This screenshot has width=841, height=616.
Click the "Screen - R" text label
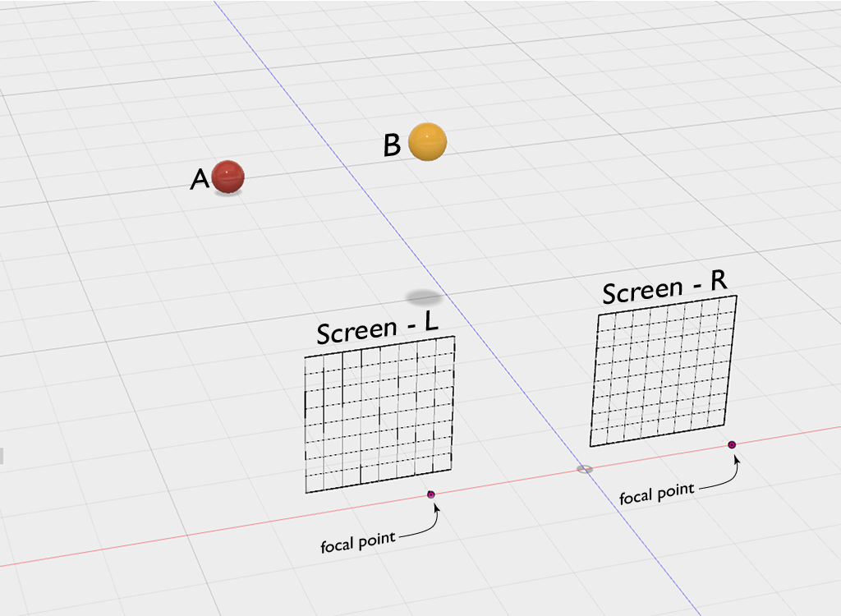click(x=664, y=287)
